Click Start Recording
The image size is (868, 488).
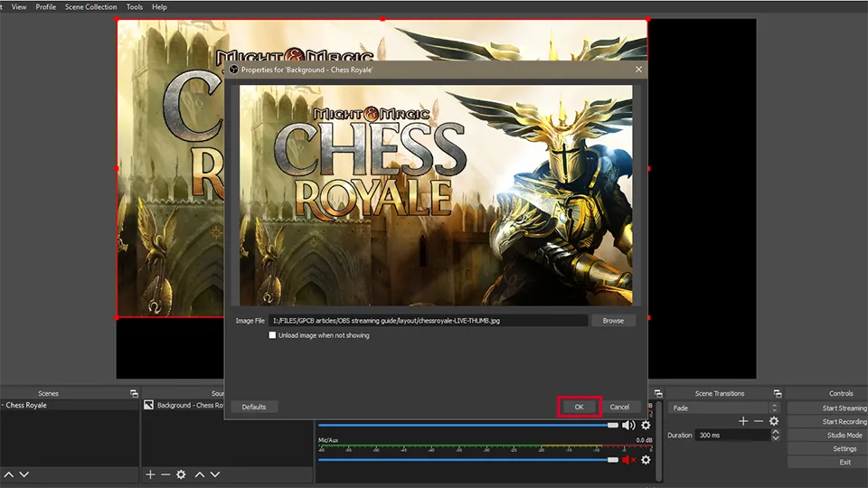click(x=828, y=422)
